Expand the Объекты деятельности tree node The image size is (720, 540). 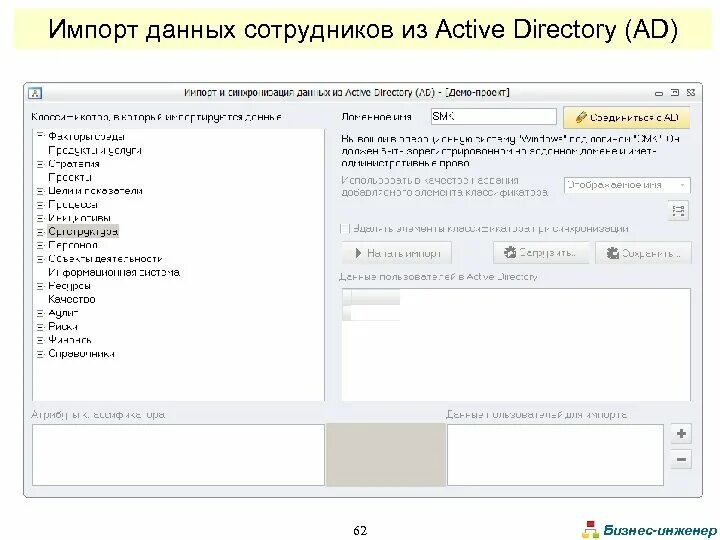(40, 259)
